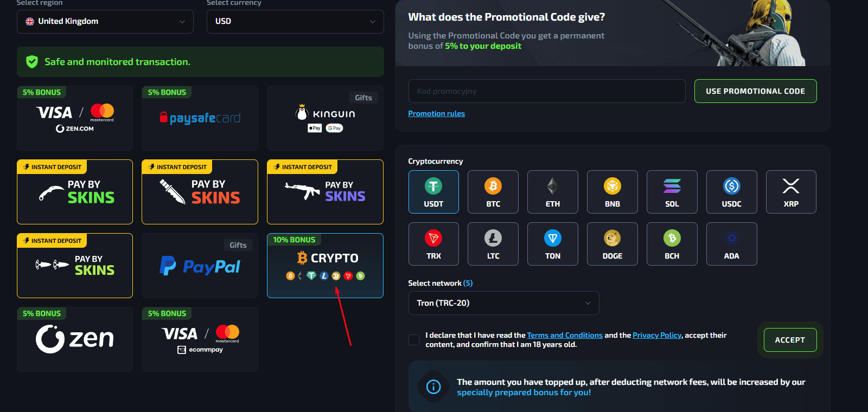Click the Use Promotional Code button

(755, 91)
